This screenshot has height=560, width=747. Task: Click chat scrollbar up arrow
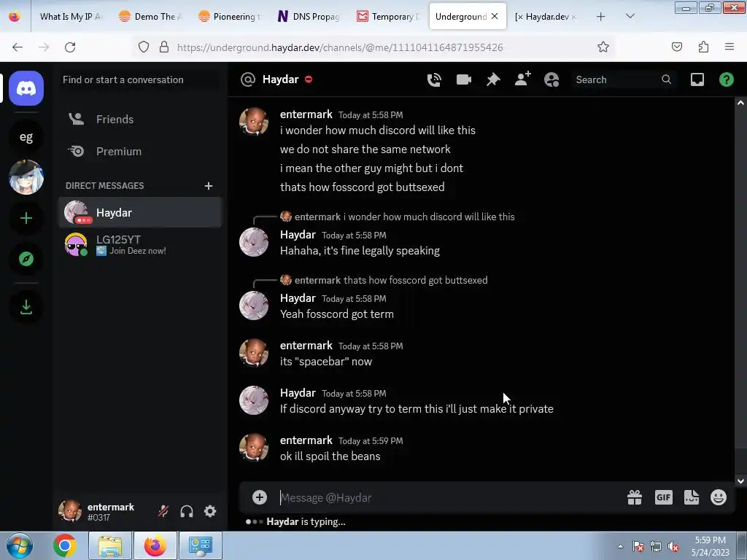click(740, 103)
